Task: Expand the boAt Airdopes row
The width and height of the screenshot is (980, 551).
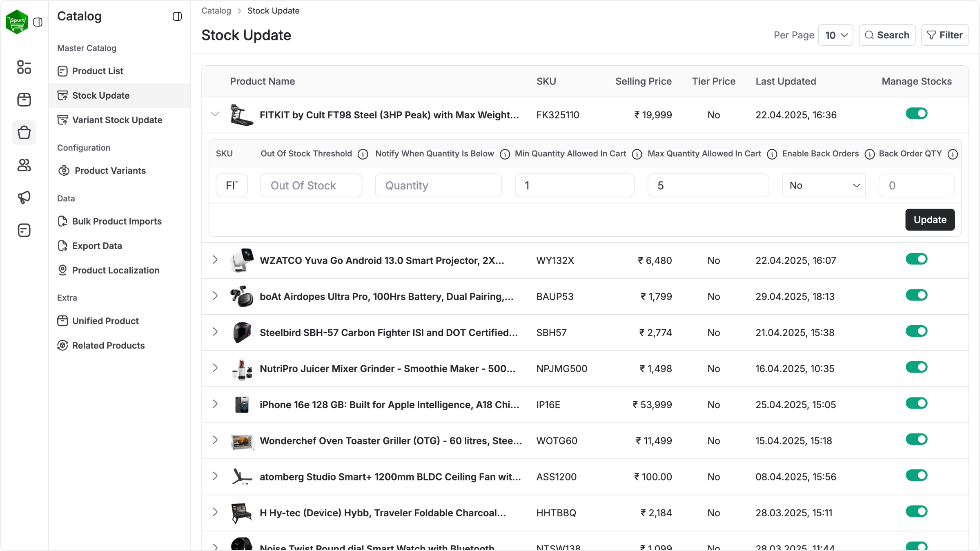Action: pos(215,295)
